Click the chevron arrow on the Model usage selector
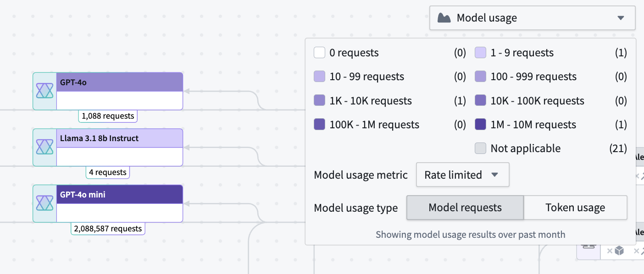 click(621, 18)
